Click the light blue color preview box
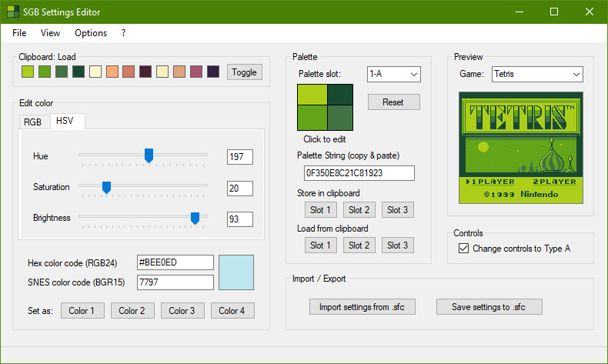Viewport: 608px width, 364px height. click(236, 272)
